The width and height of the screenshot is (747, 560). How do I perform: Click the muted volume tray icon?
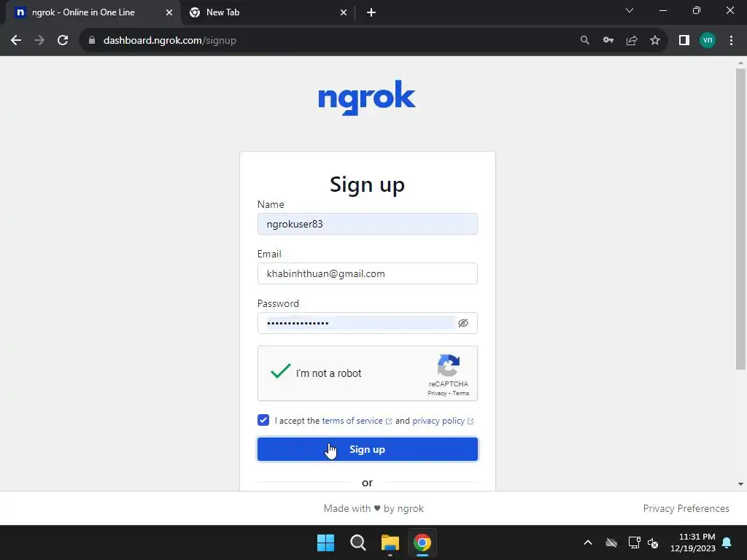(653, 542)
